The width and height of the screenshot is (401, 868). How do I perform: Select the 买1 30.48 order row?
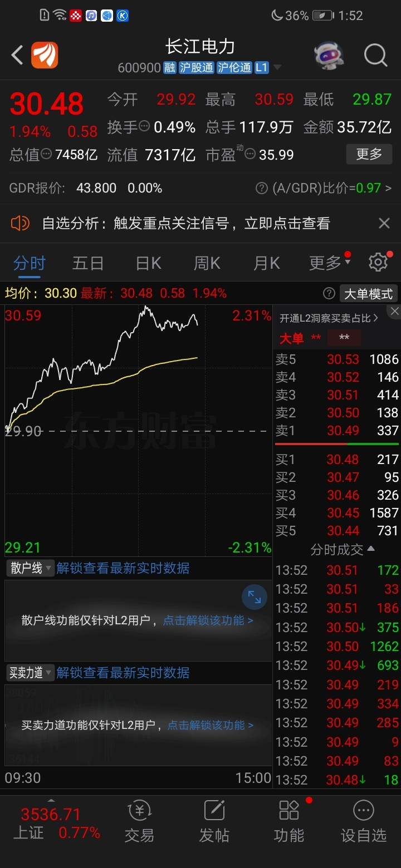(x=337, y=460)
